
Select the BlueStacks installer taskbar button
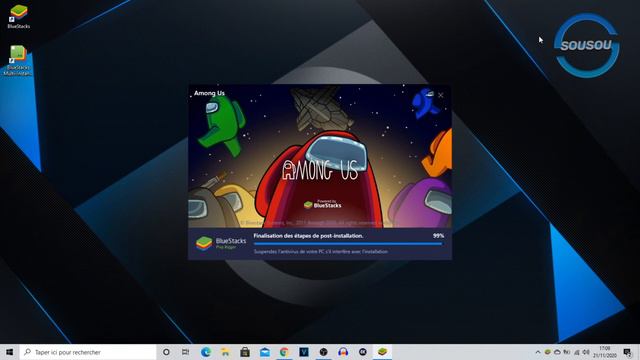point(382,352)
